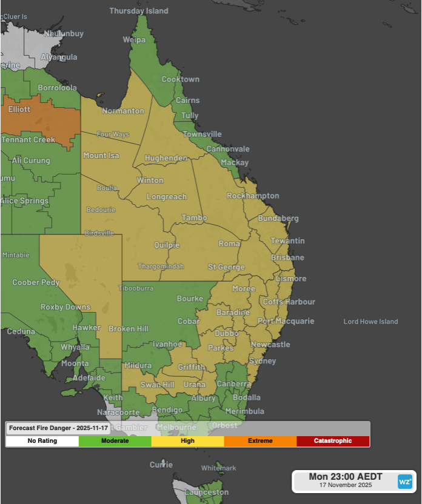Select the Catastrophic red legend swatch
Image resolution: width=422 pixels, height=504 pixels.
click(x=333, y=441)
